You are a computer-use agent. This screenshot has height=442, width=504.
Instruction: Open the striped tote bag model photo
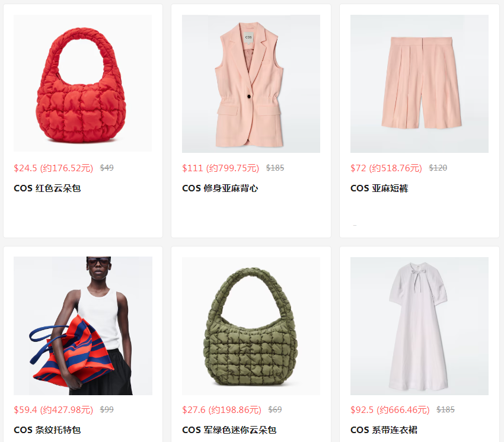[83, 326]
